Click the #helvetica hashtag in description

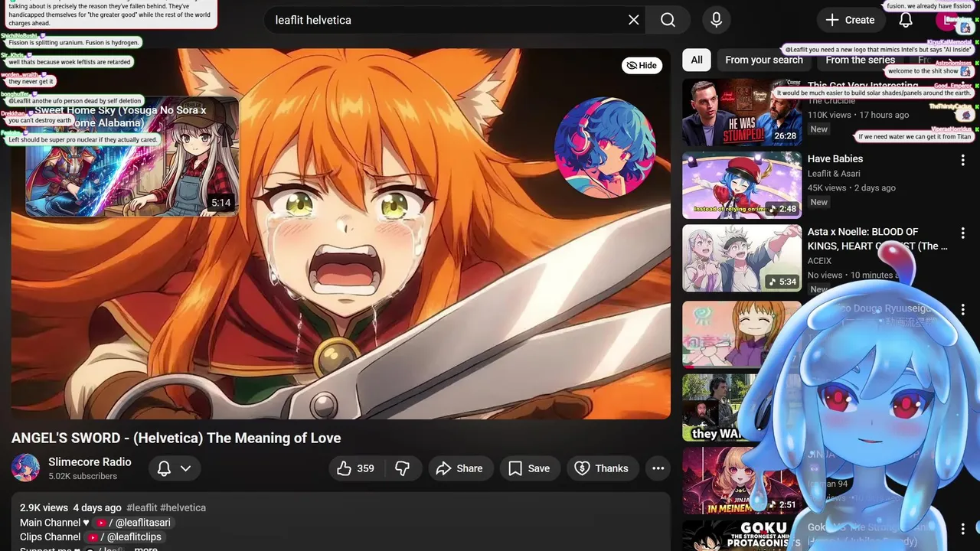coord(183,507)
